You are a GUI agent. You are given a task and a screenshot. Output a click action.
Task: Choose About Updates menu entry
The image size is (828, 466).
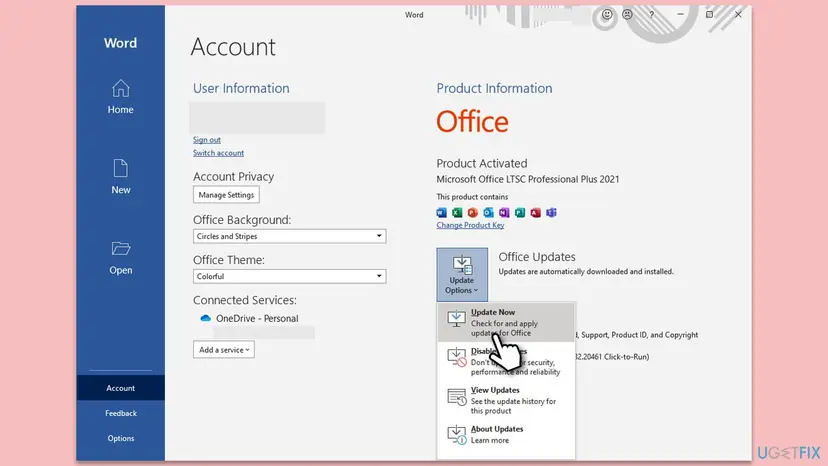point(506,434)
